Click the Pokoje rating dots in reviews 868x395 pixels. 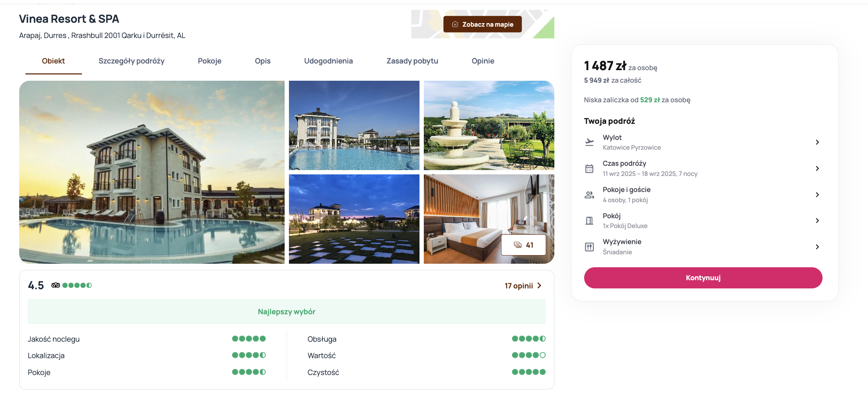[x=249, y=372]
